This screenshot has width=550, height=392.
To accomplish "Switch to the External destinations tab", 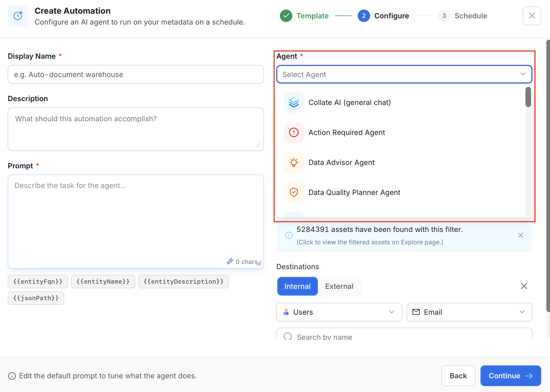I will (x=339, y=286).
